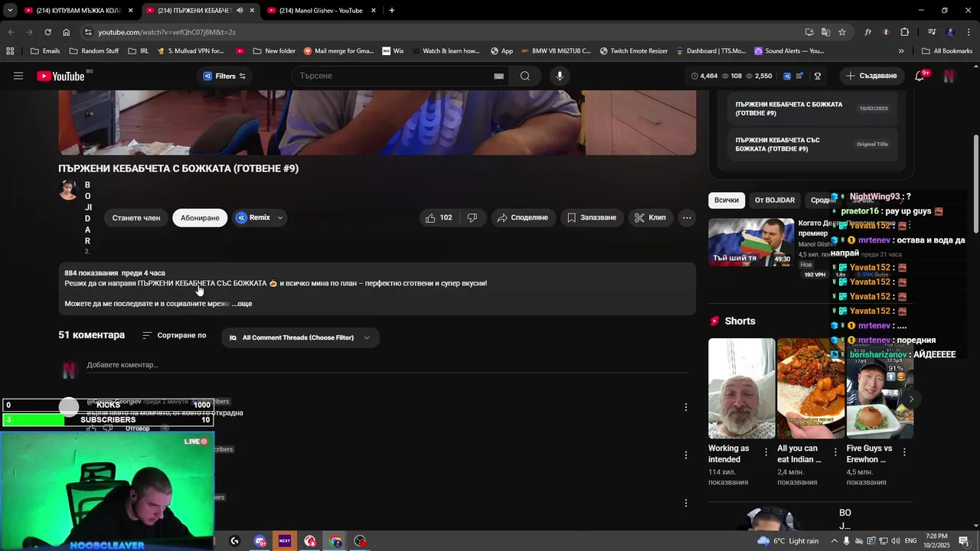Open YouTube notifications bell
The height and width of the screenshot is (551, 980).
920,76
